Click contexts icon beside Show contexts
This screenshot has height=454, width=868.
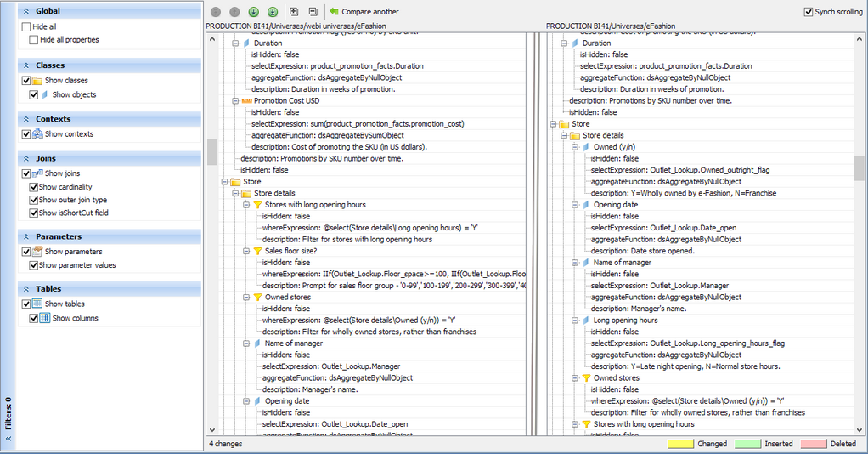37,134
